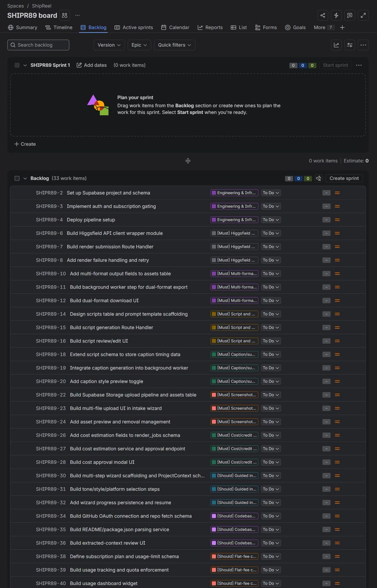The image size is (377, 588).
Task: Open the automation lightning bolt icon
Action: 336,15
